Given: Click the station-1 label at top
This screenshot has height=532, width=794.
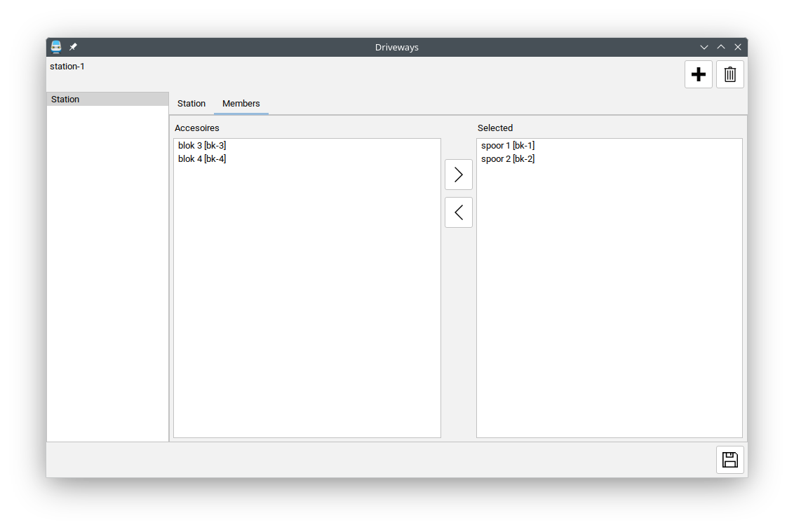Looking at the screenshot, I should 67,67.
